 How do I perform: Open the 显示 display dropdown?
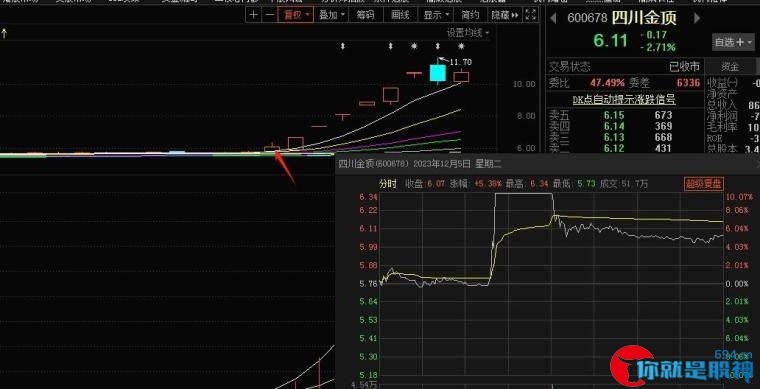[435, 15]
